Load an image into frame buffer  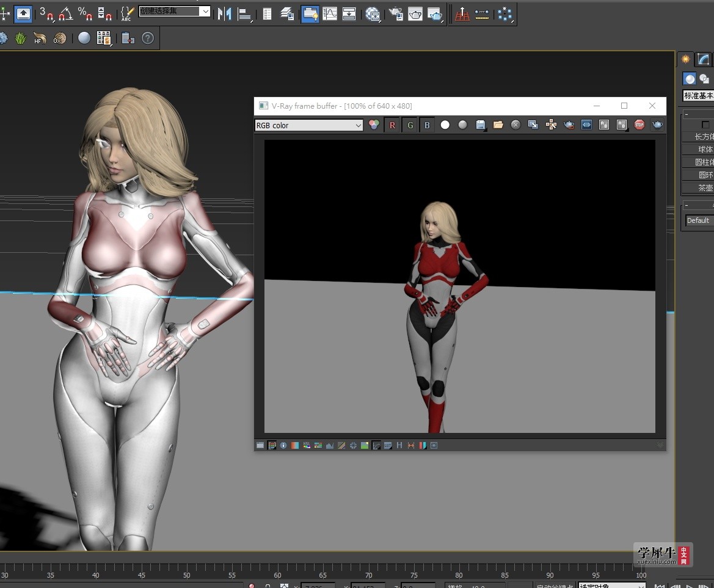click(498, 125)
